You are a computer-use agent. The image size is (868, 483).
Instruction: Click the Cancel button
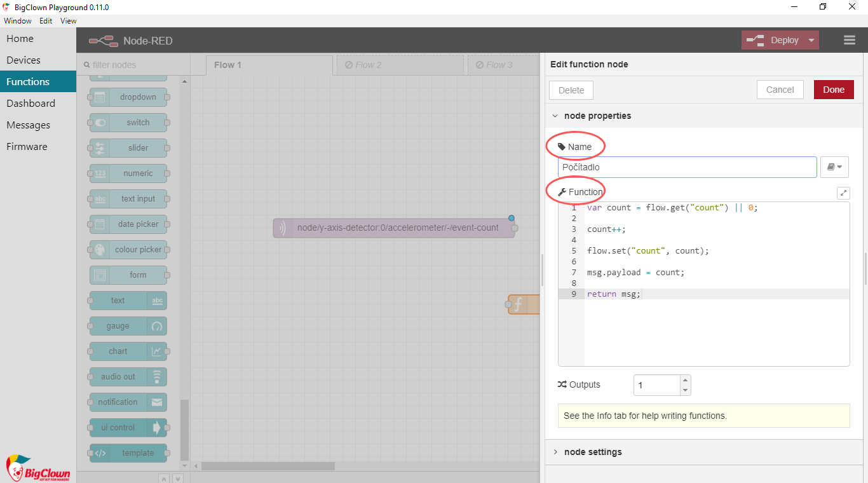(780, 90)
